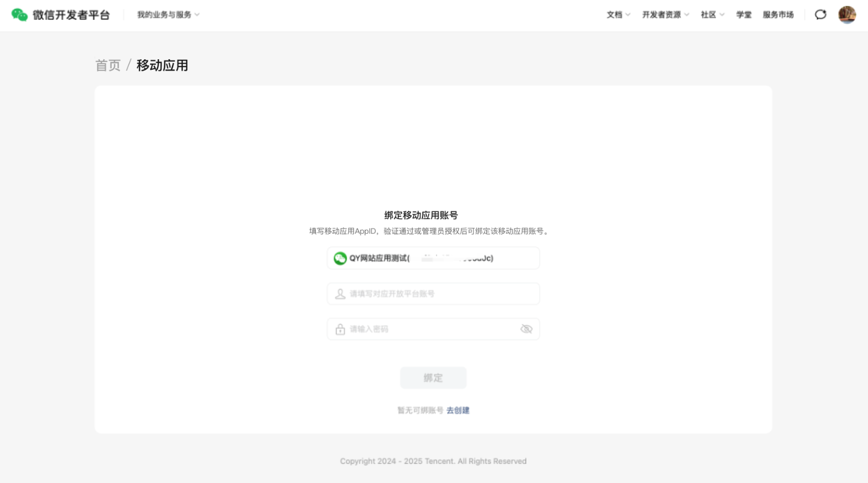The height and width of the screenshot is (483, 868).
Task: Click the WeChat logo in the header
Action: pos(19,15)
